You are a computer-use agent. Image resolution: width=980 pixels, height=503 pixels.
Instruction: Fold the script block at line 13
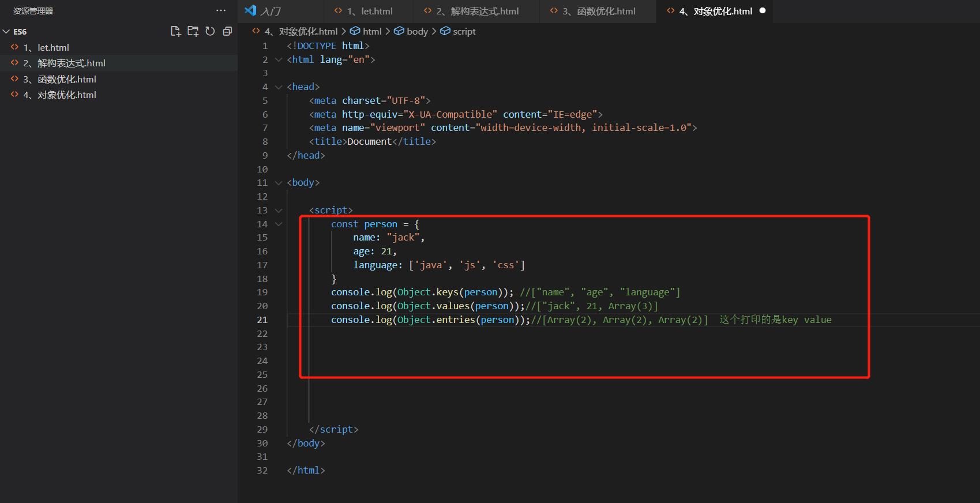279,210
